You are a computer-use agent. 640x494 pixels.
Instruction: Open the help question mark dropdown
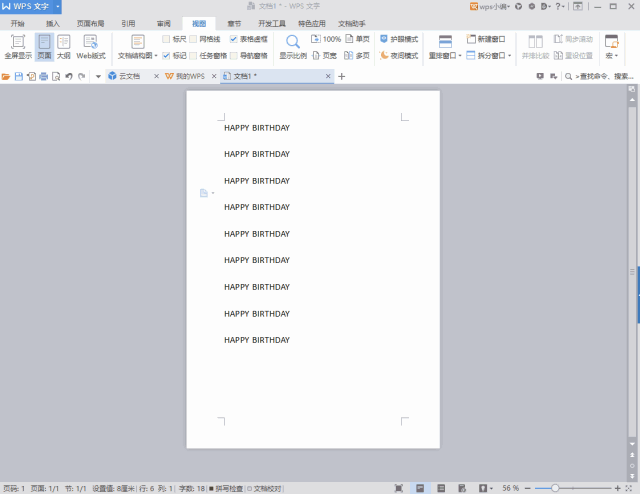coord(560,7)
